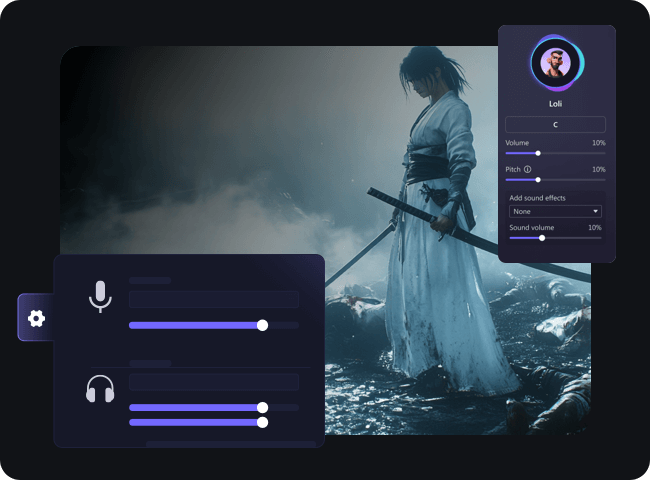
Task: Open the Add sound effects dropdown
Action: (x=555, y=212)
